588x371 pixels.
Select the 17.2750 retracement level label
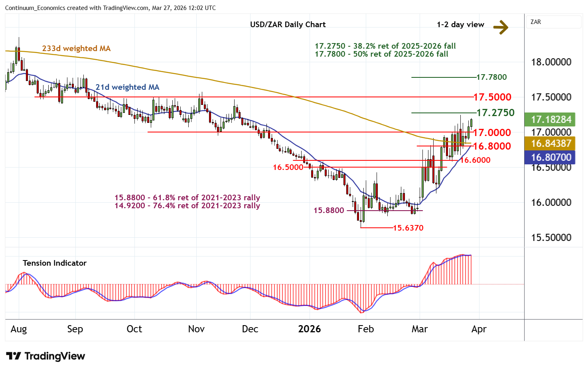coord(495,113)
